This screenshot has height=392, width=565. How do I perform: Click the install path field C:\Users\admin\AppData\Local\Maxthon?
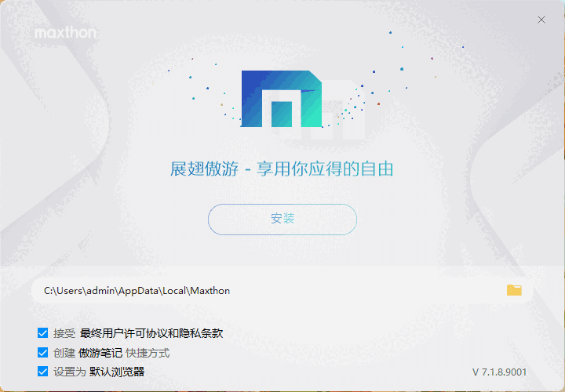[x=282, y=291]
